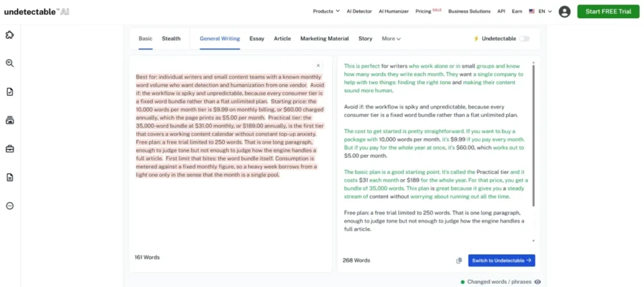Click the output panel scrollbar thumb
This screenshot has width=644, height=287.
pos(533,135)
